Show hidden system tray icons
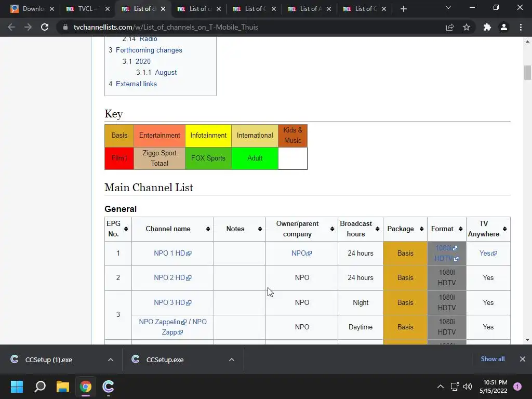Image resolution: width=532 pixels, height=399 pixels. coord(441,387)
